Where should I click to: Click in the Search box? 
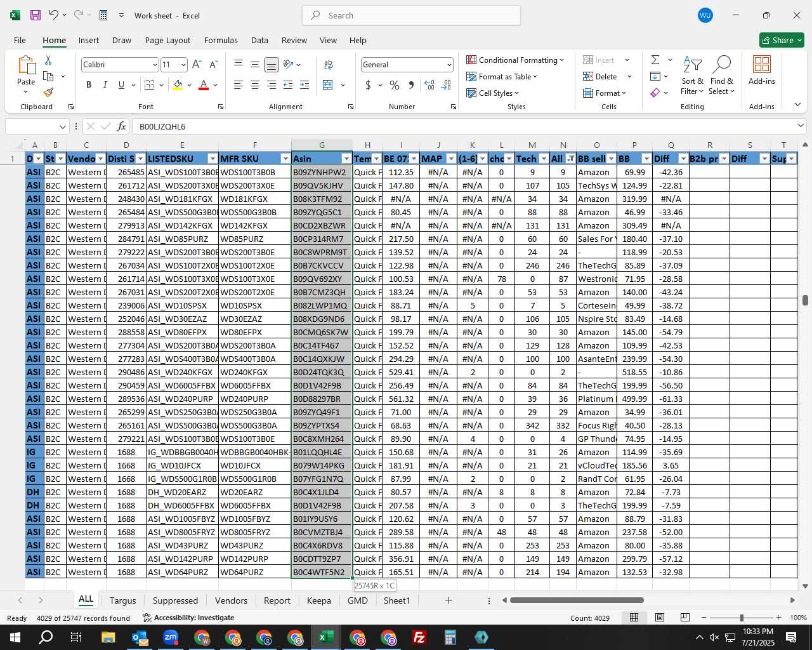pos(411,15)
